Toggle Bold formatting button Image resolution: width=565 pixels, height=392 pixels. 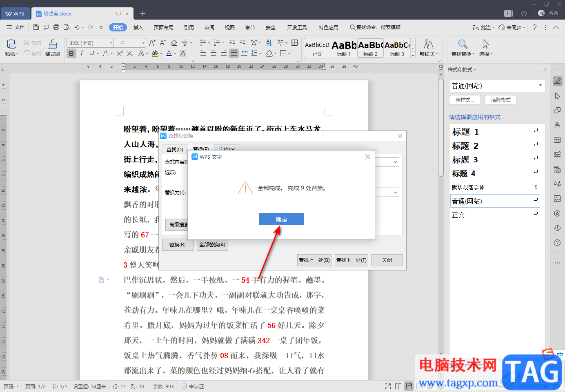click(x=71, y=53)
